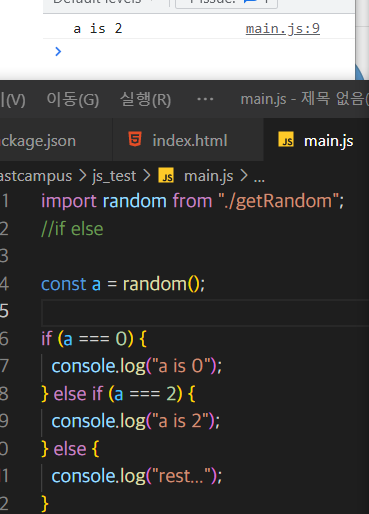Open the 이동(G) menu
Screen dimensions: 369x514
73,99
